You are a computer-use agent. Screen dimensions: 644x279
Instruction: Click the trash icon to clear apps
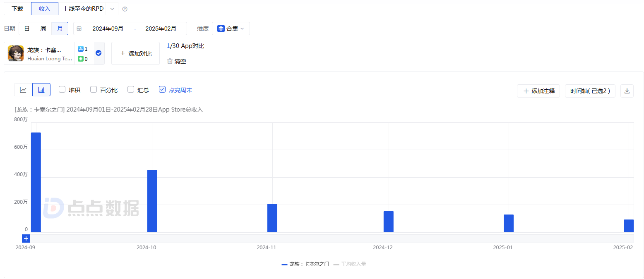tap(170, 61)
